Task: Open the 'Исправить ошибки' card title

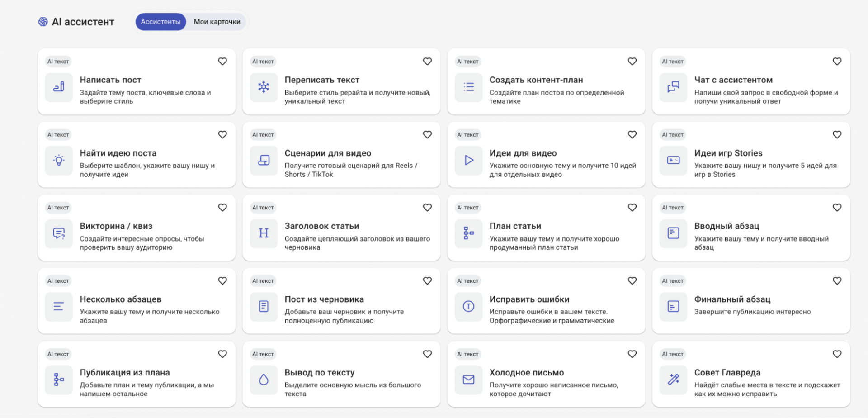Action: [x=529, y=299]
